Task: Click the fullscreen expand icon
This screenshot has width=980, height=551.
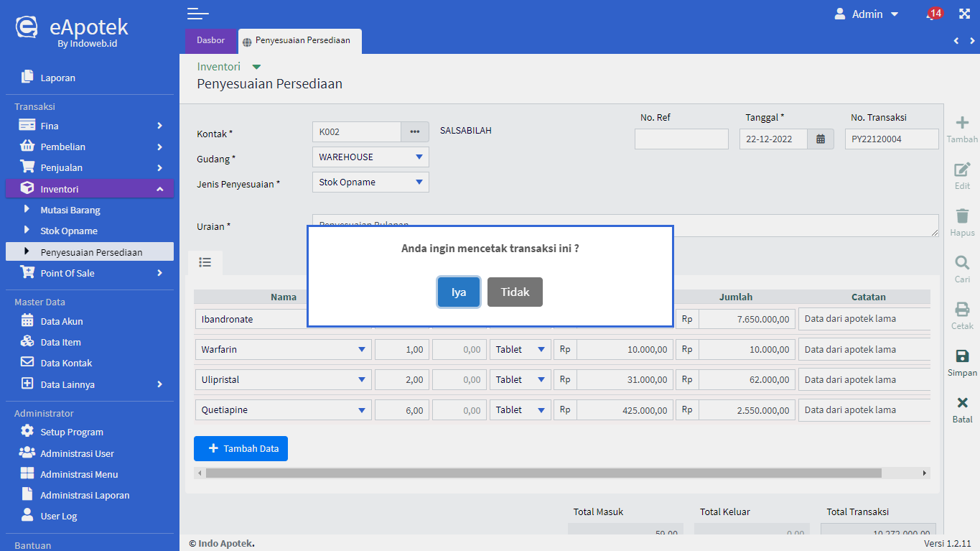Action: pos(964,14)
